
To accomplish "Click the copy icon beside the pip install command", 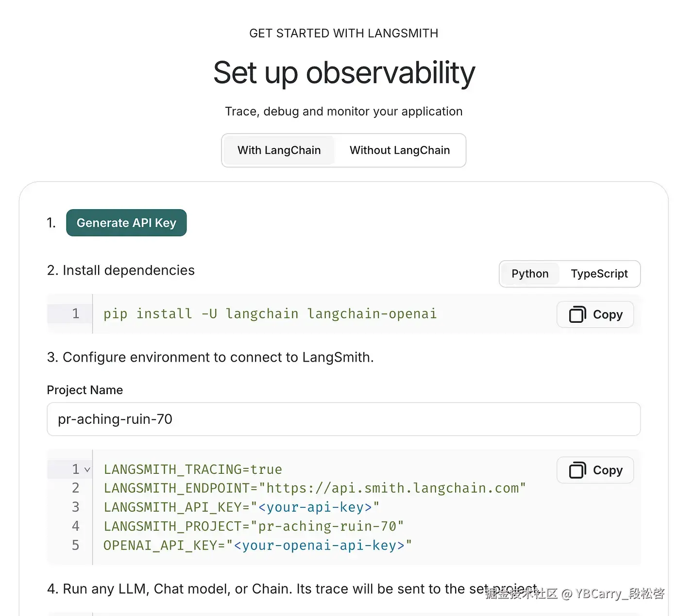I will [577, 315].
